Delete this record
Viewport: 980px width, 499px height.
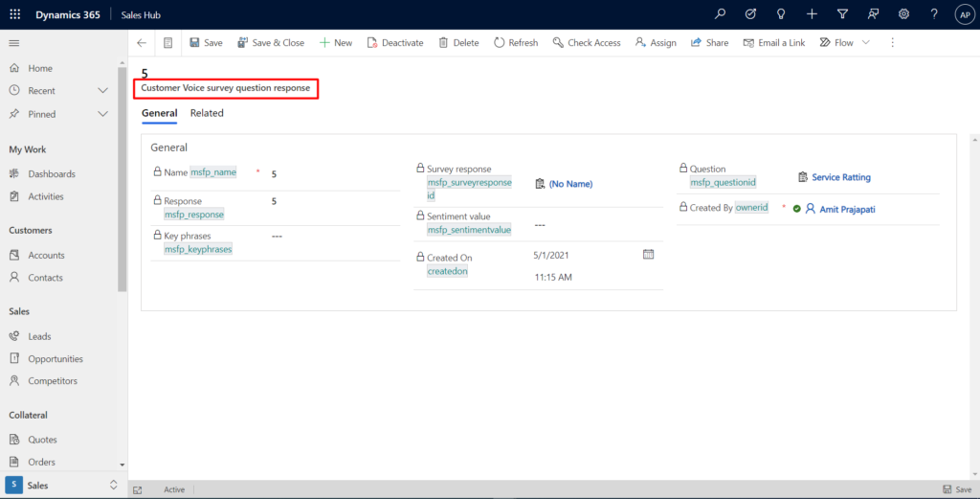point(458,42)
